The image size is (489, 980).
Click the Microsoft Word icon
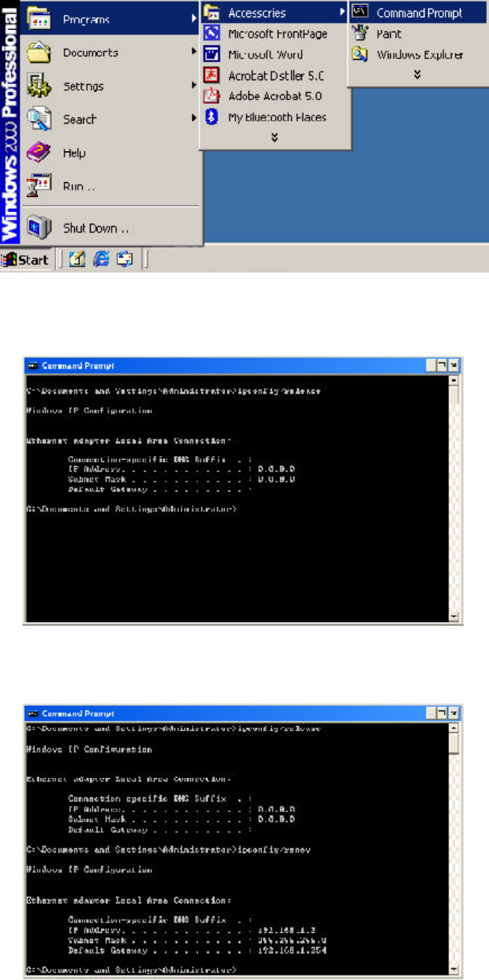tap(213, 55)
